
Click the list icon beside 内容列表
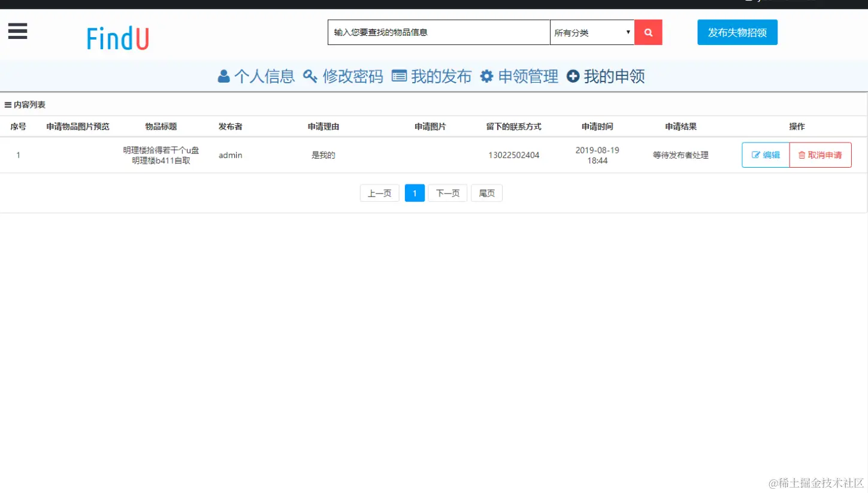[8, 105]
